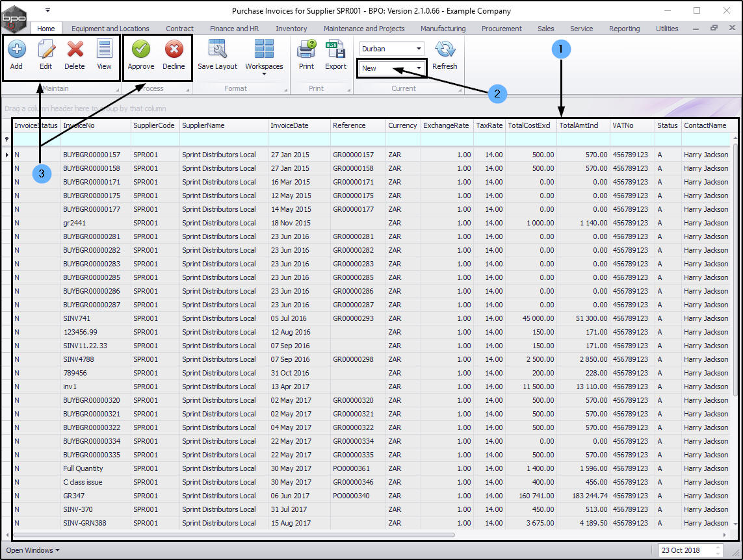This screenshot has width=743, height=560.
Task: Open the Utilities tab
Action: tap(667, 29)
